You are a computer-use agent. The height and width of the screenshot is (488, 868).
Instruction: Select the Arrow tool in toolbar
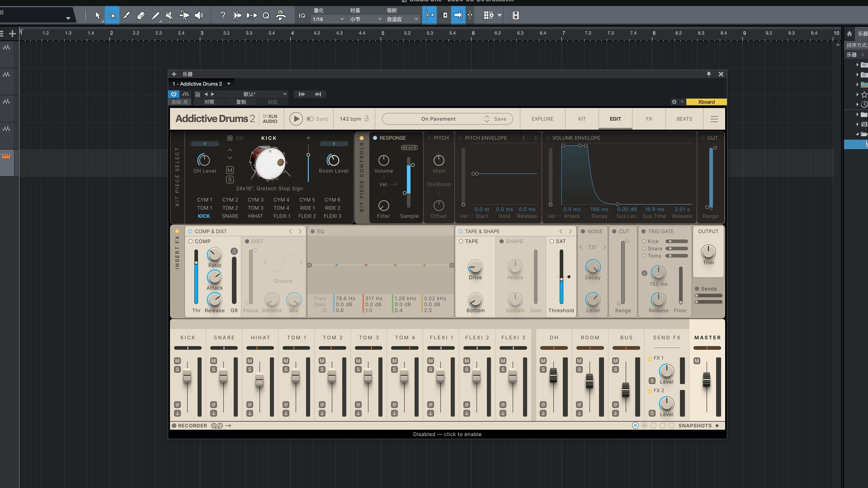point(97,15)
